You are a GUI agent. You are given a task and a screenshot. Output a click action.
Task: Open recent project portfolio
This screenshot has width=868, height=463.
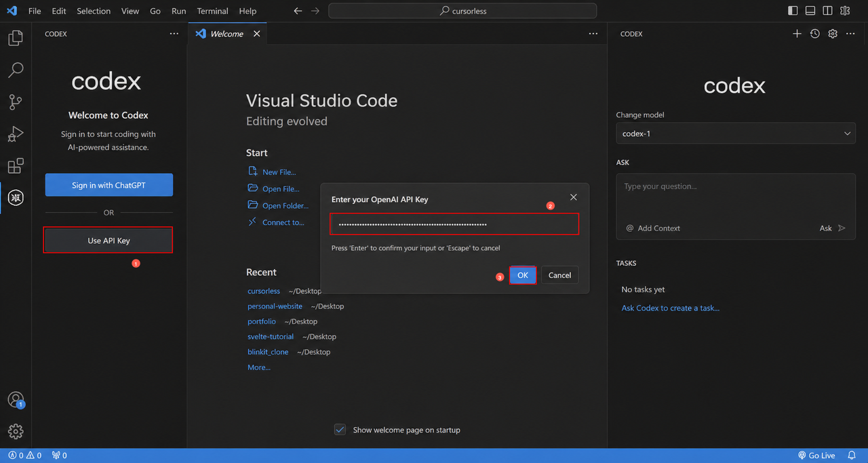pos(262,321)
